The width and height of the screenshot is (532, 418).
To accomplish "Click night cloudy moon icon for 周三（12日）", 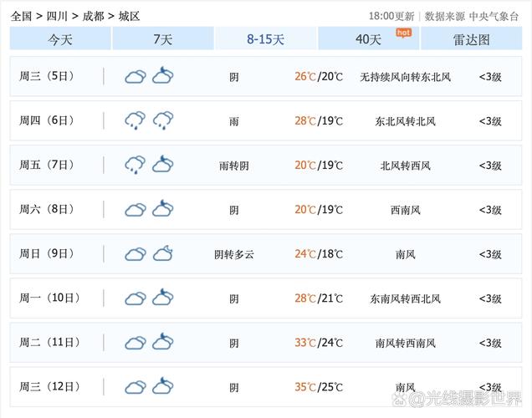I will [163, 385].
